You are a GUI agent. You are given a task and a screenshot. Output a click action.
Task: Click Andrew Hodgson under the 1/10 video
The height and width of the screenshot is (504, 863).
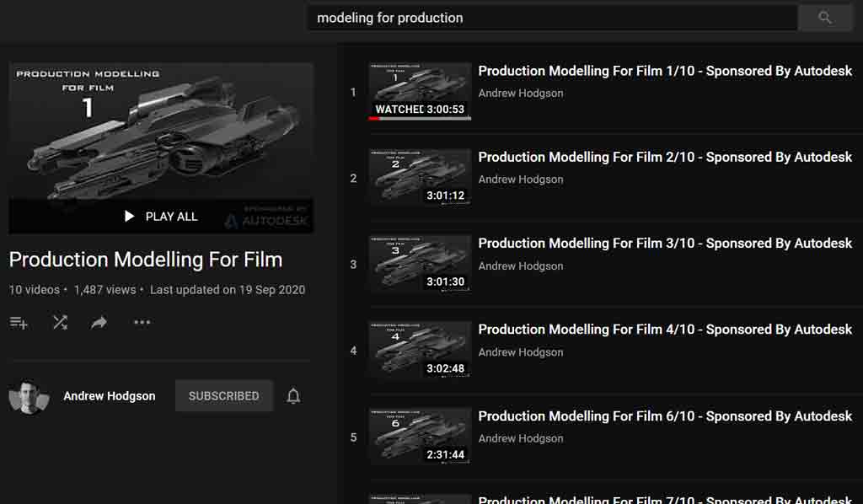click(521, 94)
